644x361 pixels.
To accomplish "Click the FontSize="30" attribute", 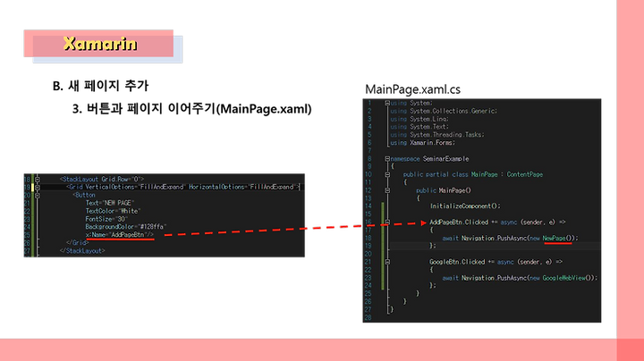I will (x=106, y=219).
